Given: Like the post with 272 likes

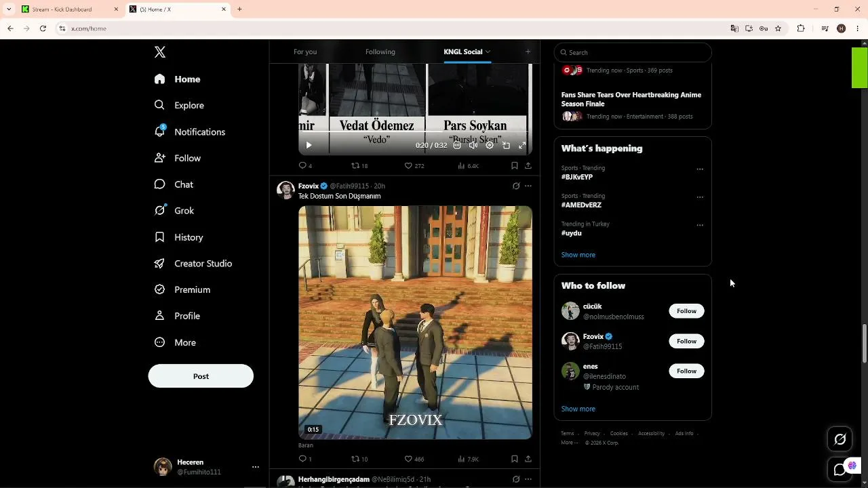Looking at the screenshot, I should (x=414, y=165).
